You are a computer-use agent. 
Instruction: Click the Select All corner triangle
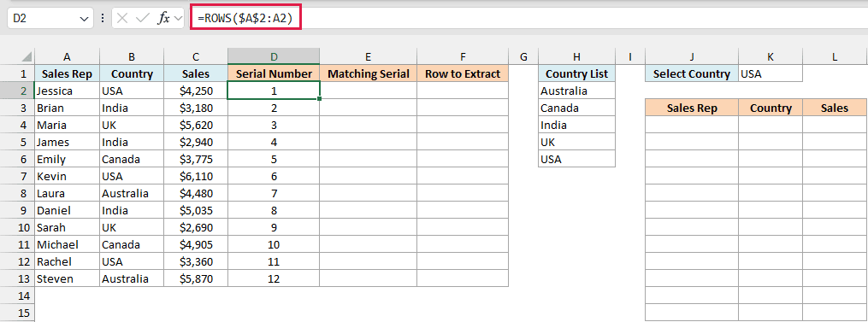pos(27,56)
